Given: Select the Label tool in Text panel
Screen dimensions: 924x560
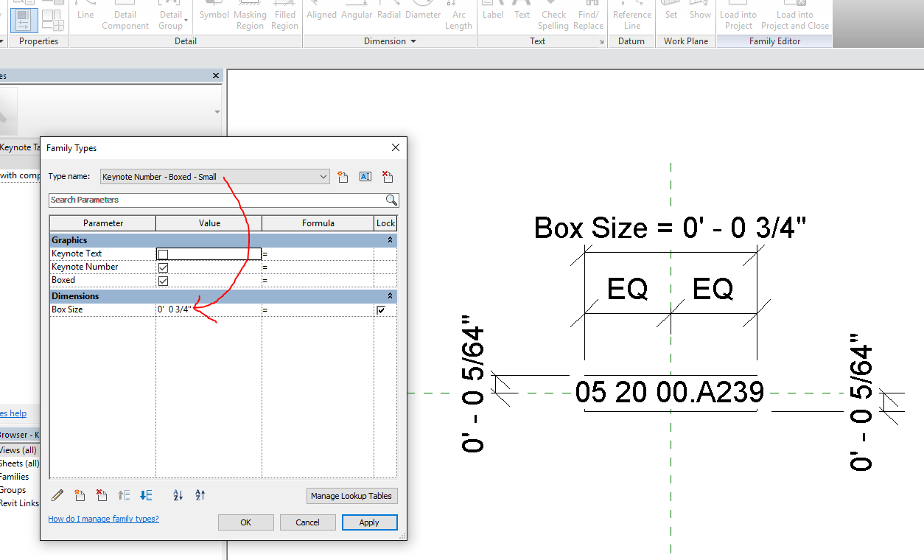Looking at the screenshot, I should pyautogui.click(x=493, y=15).
